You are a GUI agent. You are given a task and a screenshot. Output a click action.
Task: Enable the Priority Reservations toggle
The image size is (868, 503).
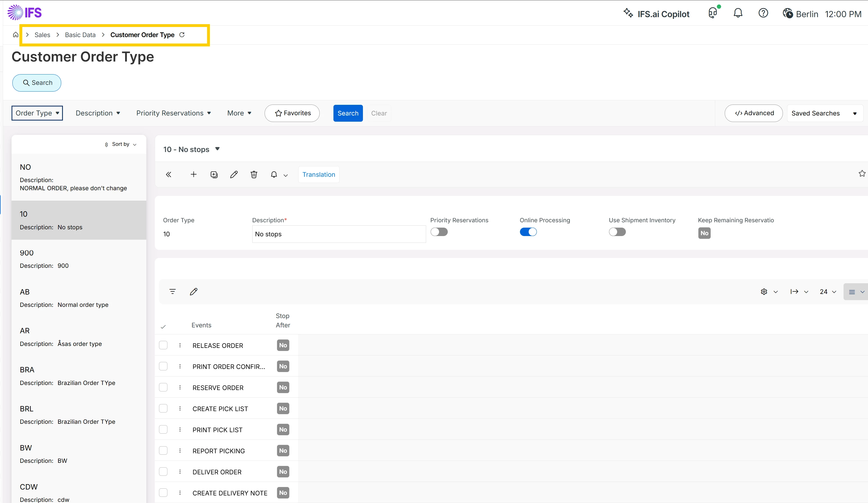[x=439, y=232]
